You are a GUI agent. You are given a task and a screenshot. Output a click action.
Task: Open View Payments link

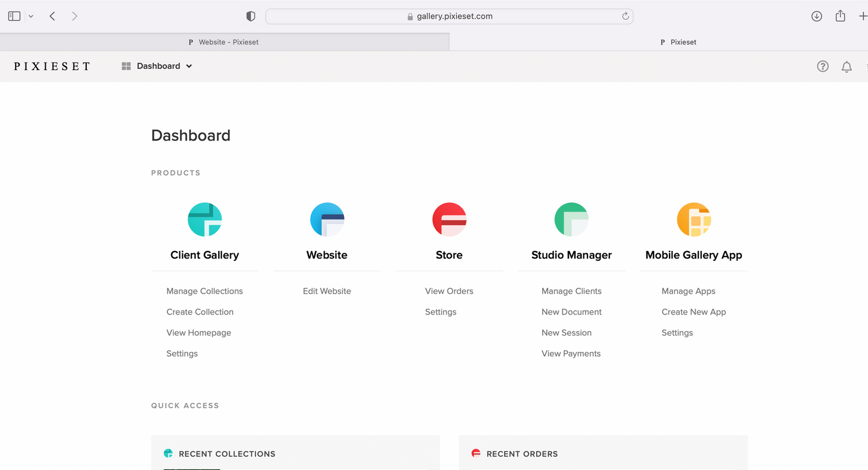point(571,354)
